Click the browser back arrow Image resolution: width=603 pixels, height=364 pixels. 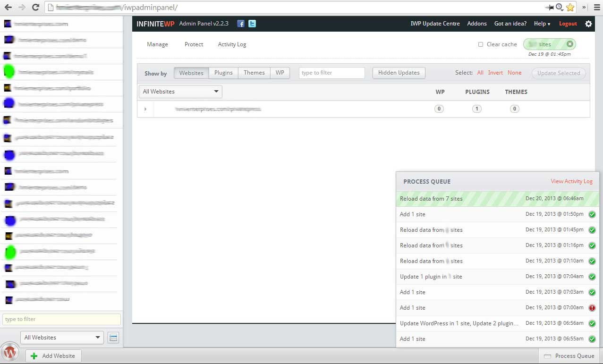click(8, 7)
